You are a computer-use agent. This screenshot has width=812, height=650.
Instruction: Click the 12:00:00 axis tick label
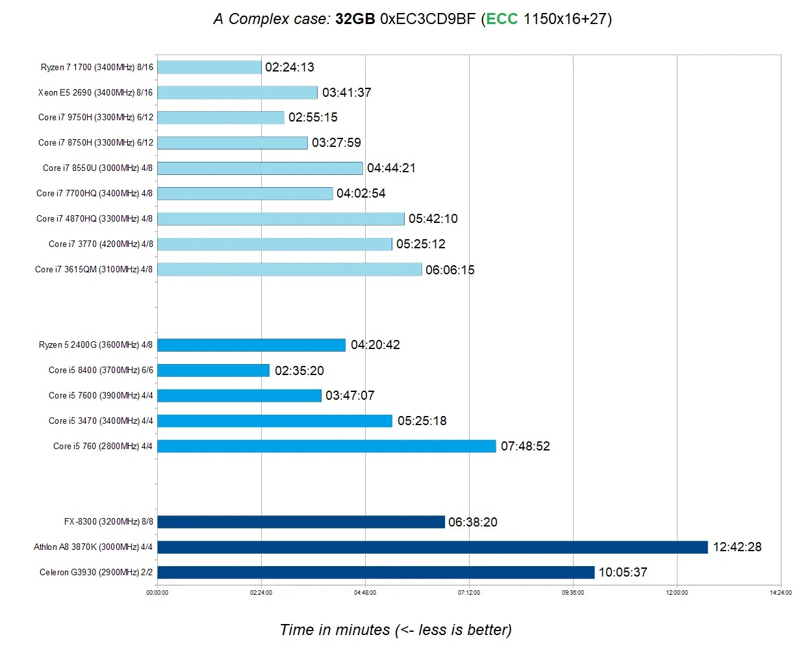coord(677,593)
